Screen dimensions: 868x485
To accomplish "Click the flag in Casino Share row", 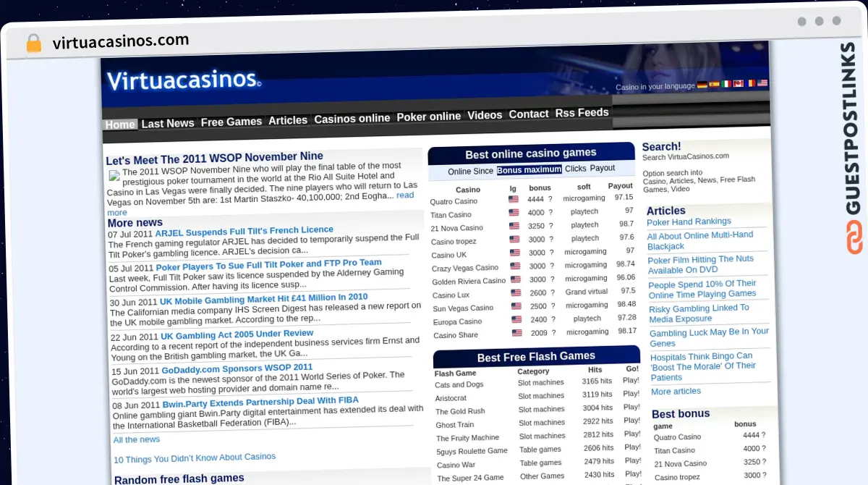I will (517, 333).
